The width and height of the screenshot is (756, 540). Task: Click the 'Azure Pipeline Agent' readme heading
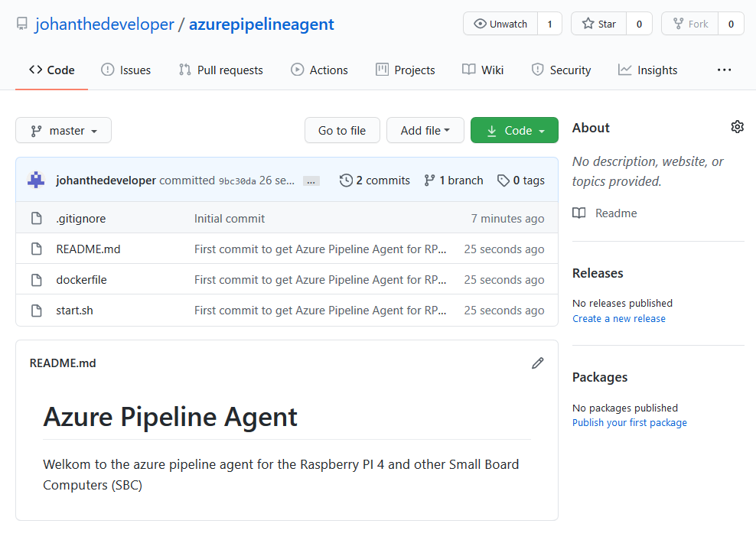click(x=170, y=417)
